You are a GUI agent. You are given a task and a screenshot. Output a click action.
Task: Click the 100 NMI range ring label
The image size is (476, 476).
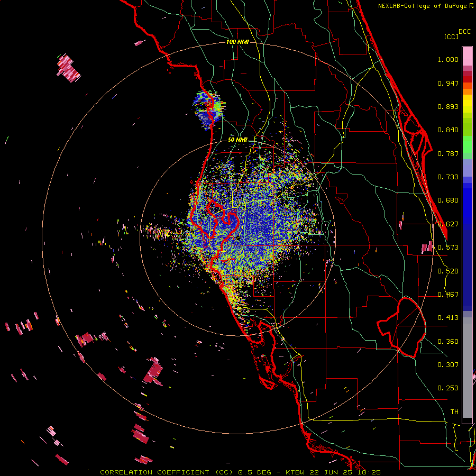coord(237,42)
